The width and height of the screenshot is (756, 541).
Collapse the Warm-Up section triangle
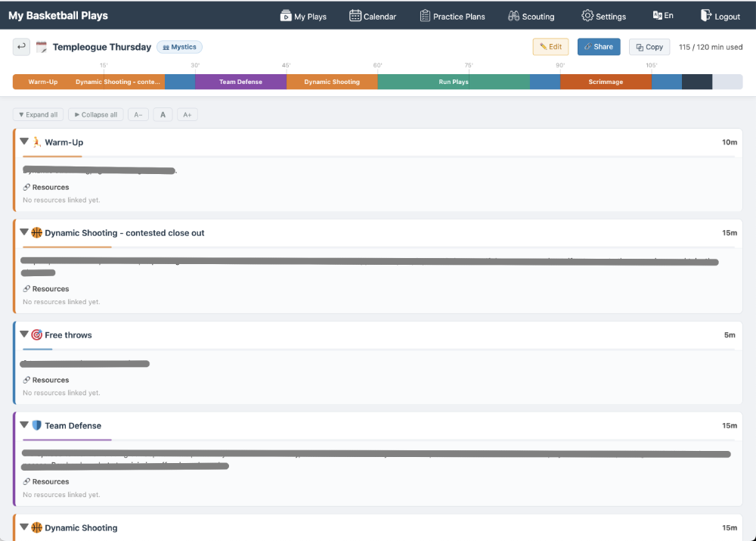click(x=24, y=141)
